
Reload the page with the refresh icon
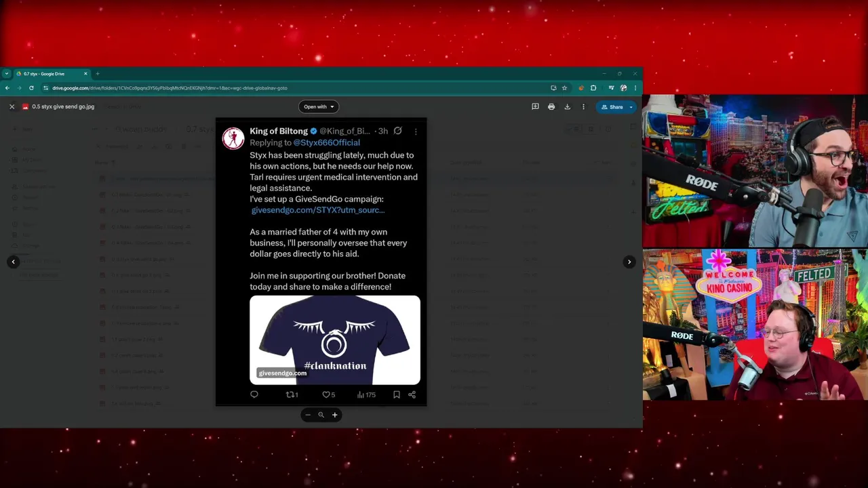click(x=31, y=87)
